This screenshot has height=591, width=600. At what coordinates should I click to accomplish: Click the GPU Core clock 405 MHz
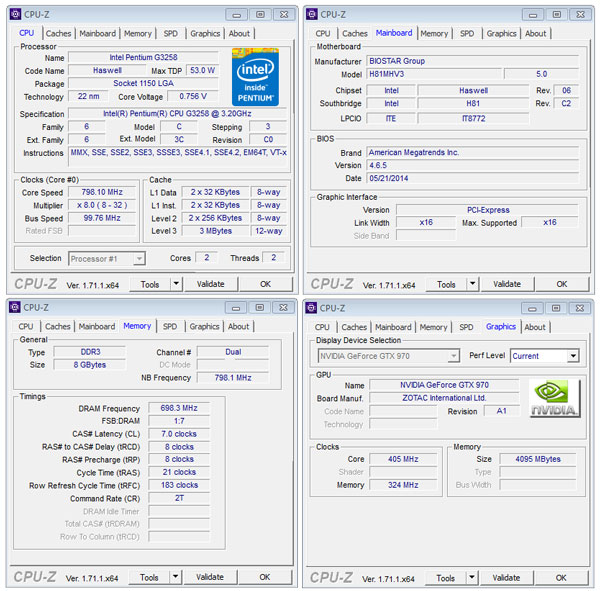click(x=403, y=459)
